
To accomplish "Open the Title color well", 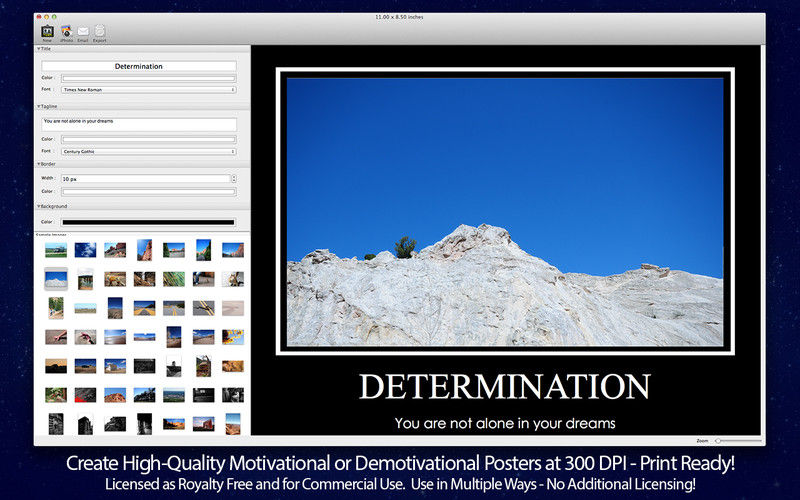I will tap(148, 79).
